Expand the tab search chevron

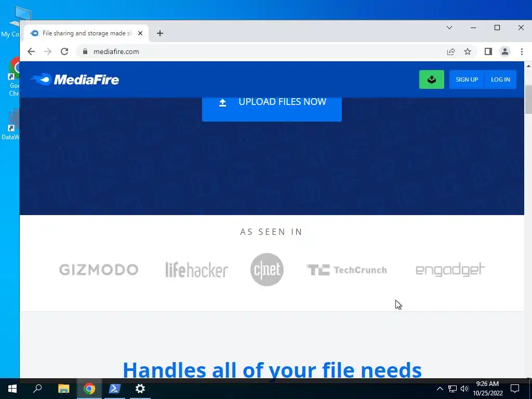point(449,28)
